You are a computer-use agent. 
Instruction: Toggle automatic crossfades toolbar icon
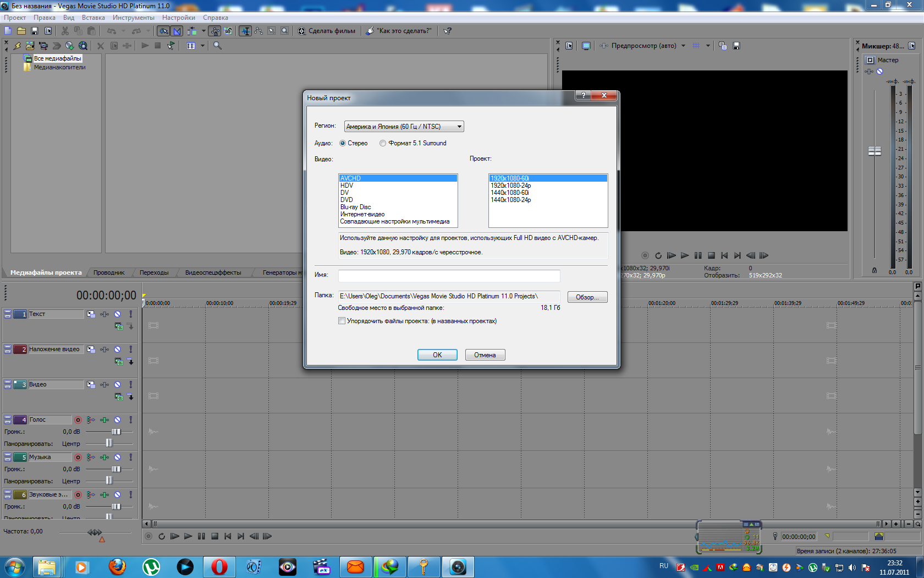pyautogui.click(x=177, y=31)
